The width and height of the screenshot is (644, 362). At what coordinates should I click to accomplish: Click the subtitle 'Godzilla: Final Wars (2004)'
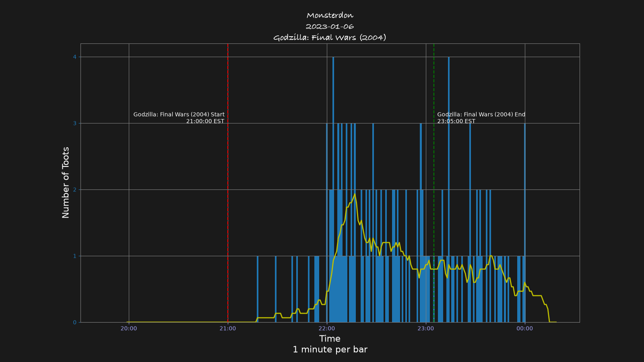coord(330,38)
